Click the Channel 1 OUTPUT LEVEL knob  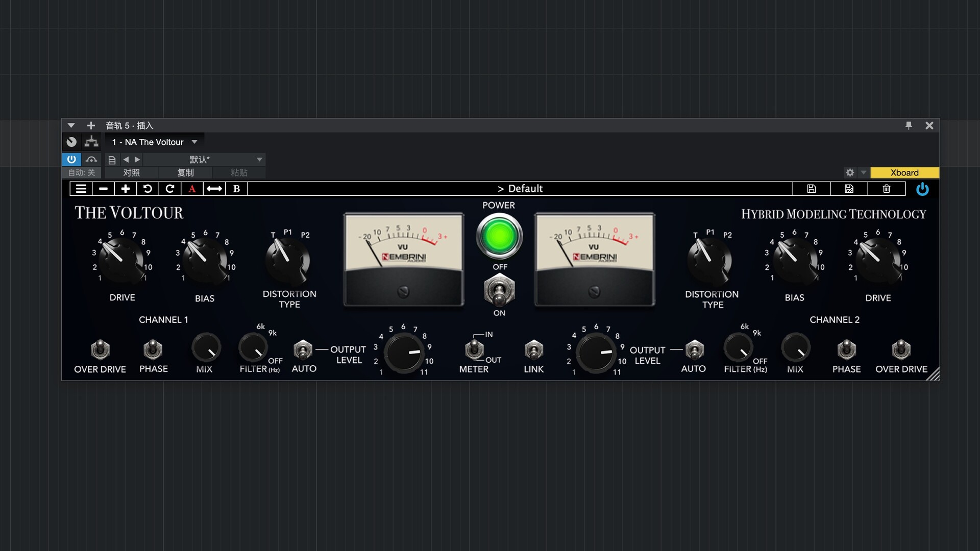[x=404, y=353]
